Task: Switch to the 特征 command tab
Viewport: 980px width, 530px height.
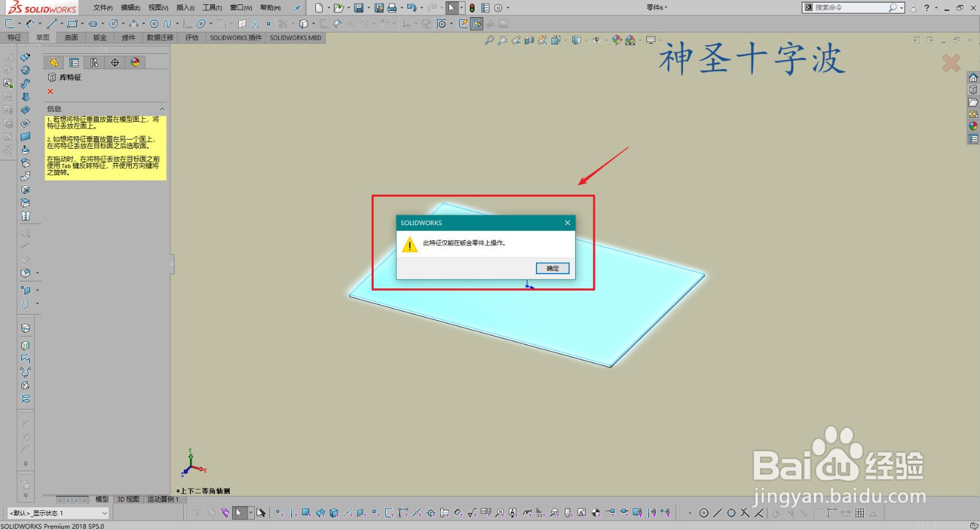Action: (x=14, y=38)
